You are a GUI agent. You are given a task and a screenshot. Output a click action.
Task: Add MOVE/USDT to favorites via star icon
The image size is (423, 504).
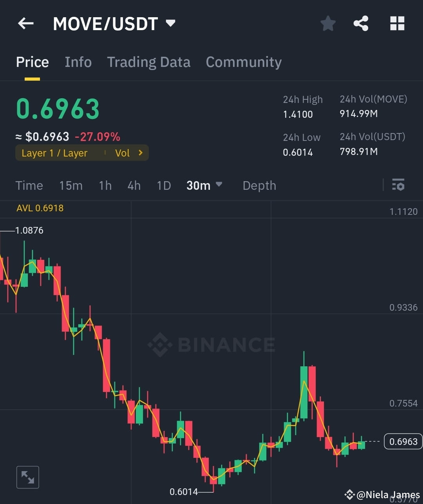pos(328,23)
